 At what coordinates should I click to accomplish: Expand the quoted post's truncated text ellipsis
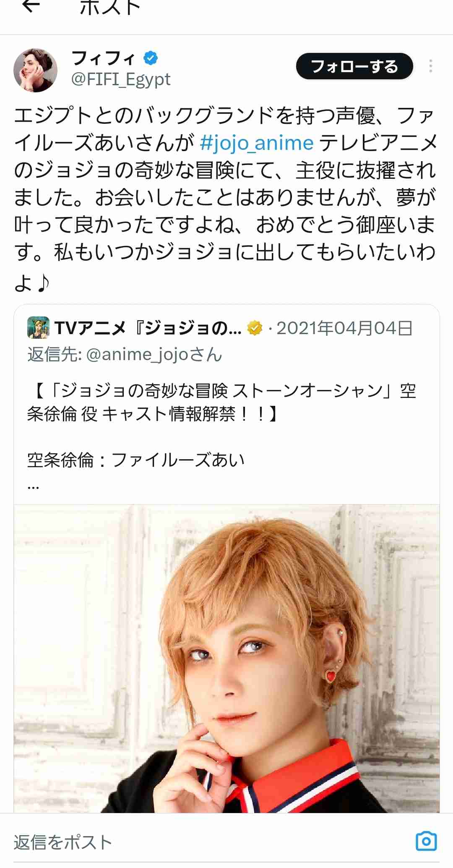pyautogui.click(x=33, y=486)
